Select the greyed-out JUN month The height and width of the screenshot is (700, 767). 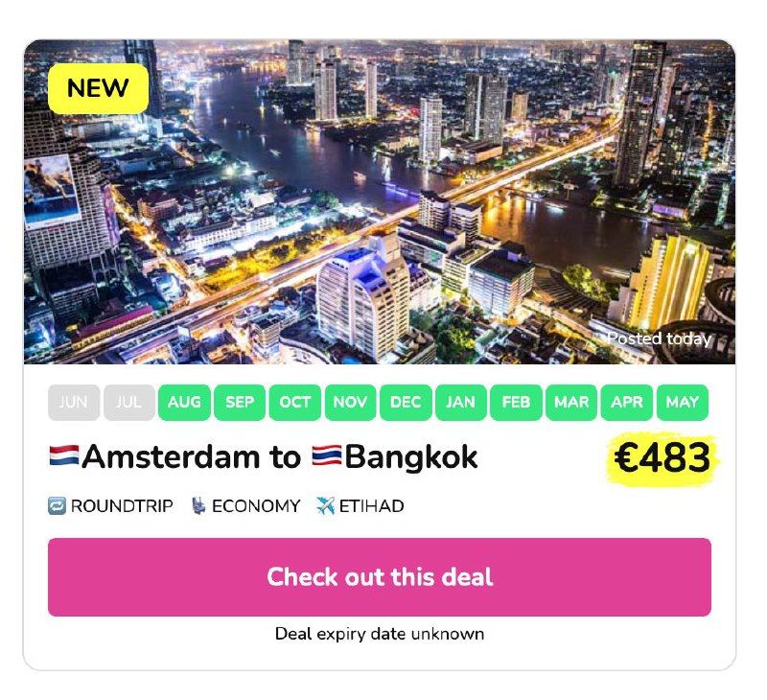tap(74, 403)
